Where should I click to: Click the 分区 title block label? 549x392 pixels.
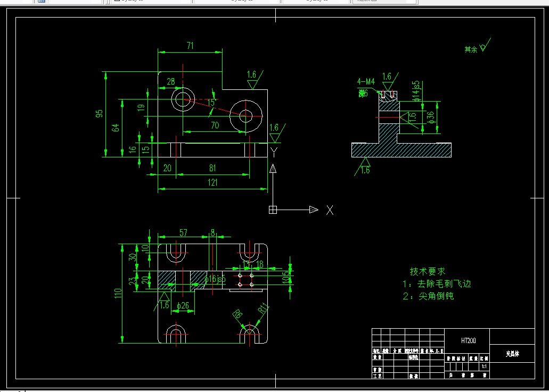[x=397, y=351]
